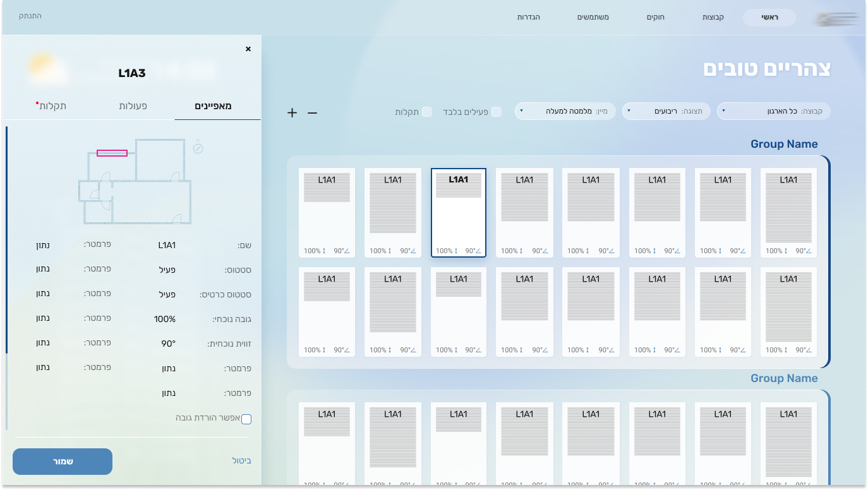Click the side panel vertical scrollbar
The height and width of the screenshot is (490, 868).
coord(7,240)
